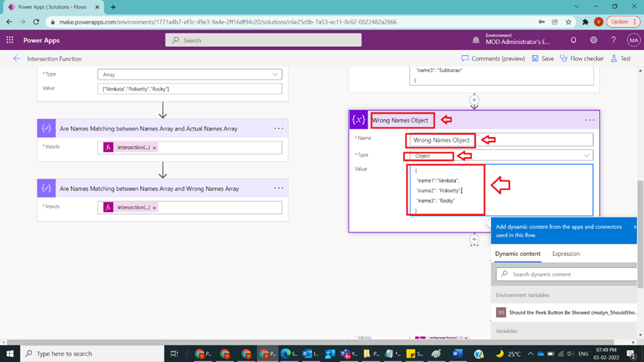Click the Wrong Names Array compose icon
This screenshot has width=644, height=362.
(46, 189)
